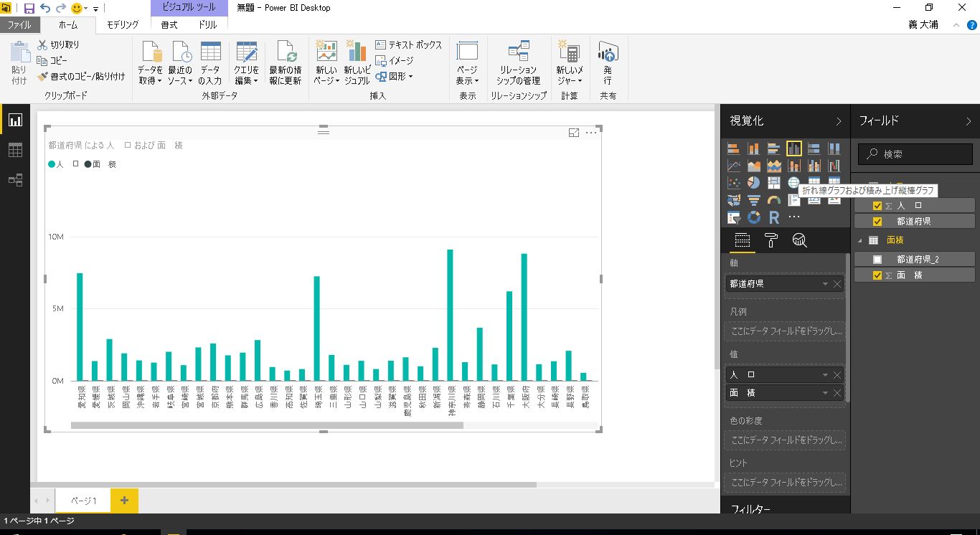
Task: Uncheck the 面積 field checkbox
Action: pyautogui.click(x=877, y=275)
